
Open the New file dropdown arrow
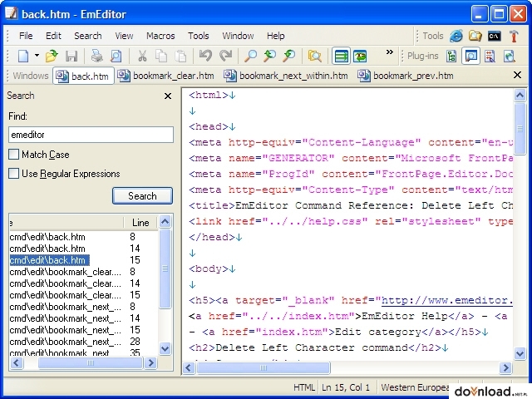pos(37,56)
